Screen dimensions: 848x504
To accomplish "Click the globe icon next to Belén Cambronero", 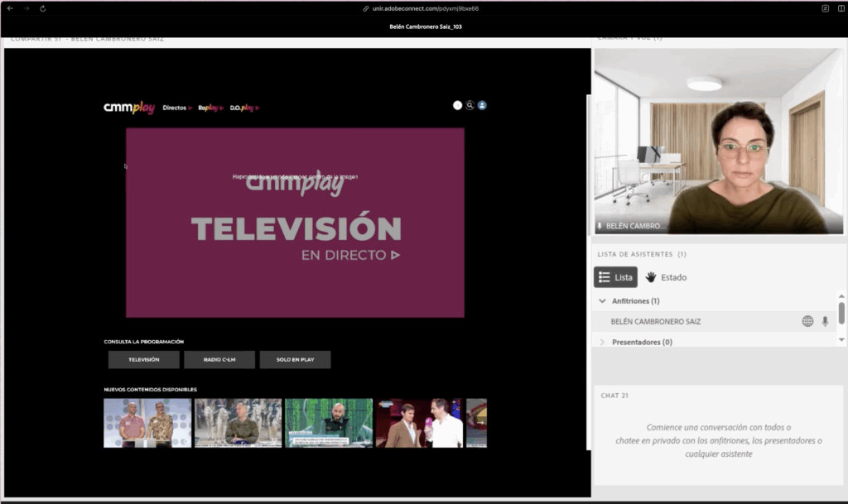I will [x=807, y=321].
